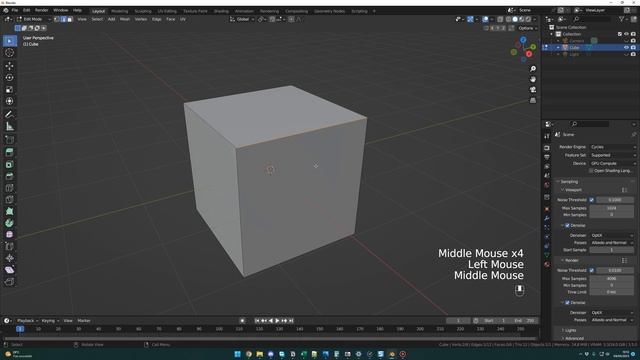Open the Output properties tab icon
This screenshot has width=640, height=360.
click(547, 157)
